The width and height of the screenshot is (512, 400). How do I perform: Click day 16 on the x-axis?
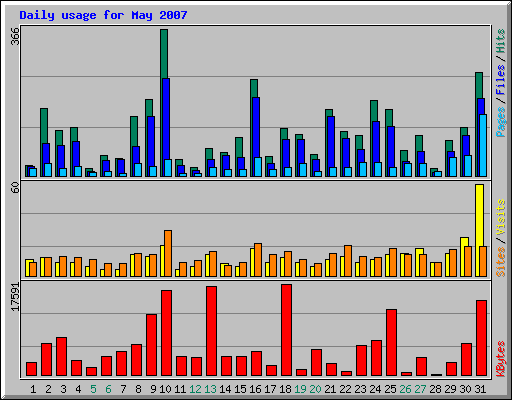pyautogui.click(x=255, y=389)
